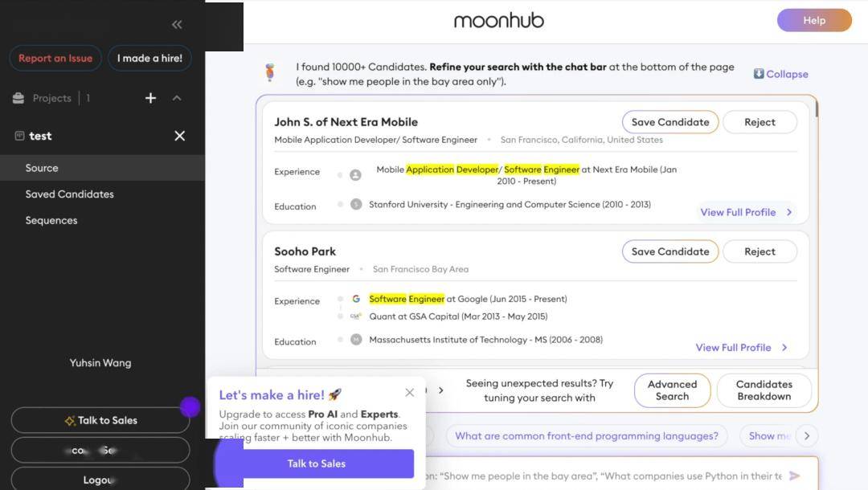Remove the test project with X icon
The width and height of the screenshot is (868, 490).
pyautogui.click(x=180, y=136)
